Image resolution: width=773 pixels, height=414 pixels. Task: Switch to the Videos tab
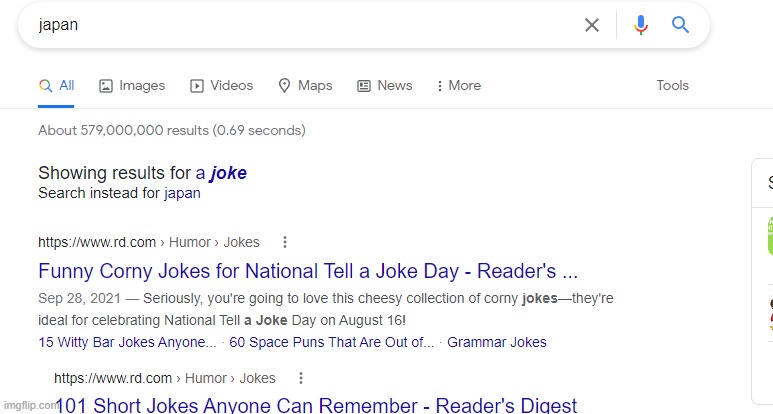click(x=222, y=86)
